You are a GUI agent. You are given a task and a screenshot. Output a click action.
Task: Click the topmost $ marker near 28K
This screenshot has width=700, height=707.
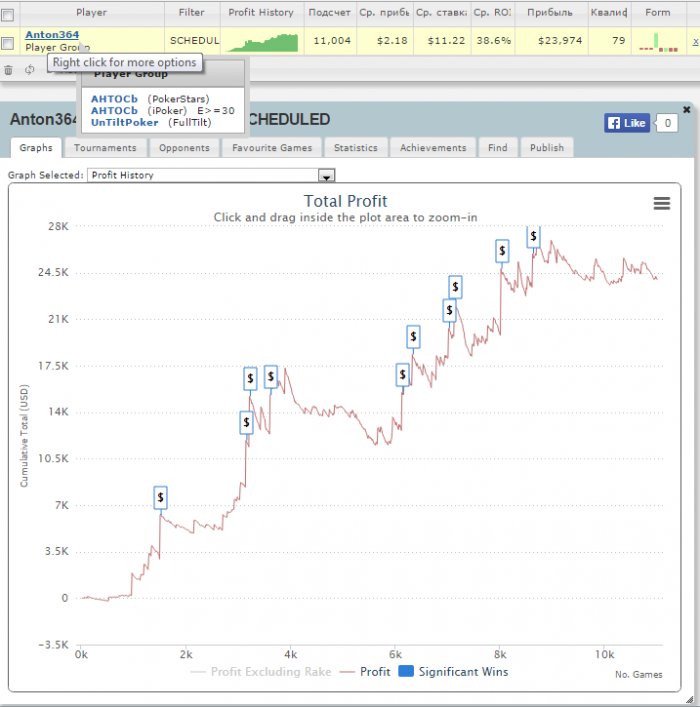click(534, 236)
